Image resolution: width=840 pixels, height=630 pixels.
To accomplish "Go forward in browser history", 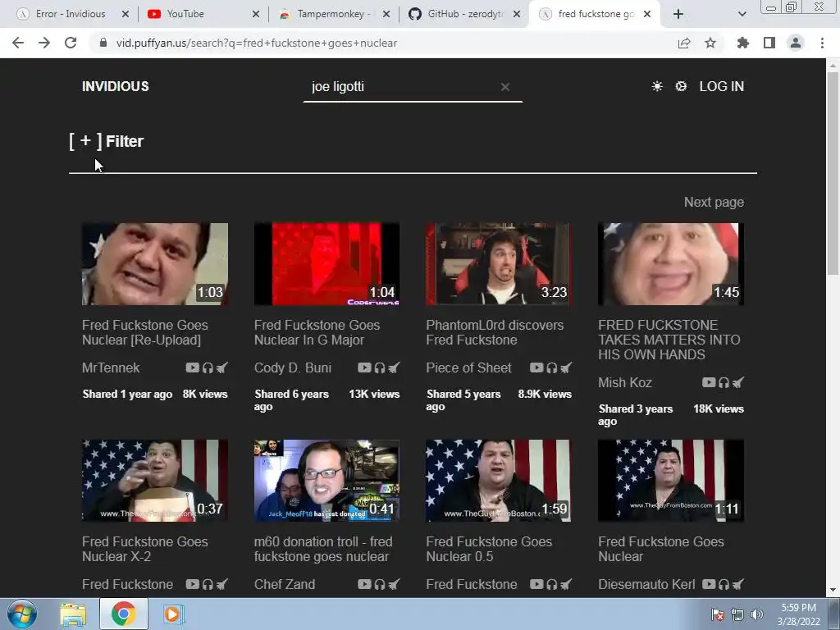I will [x=44, y=43].
